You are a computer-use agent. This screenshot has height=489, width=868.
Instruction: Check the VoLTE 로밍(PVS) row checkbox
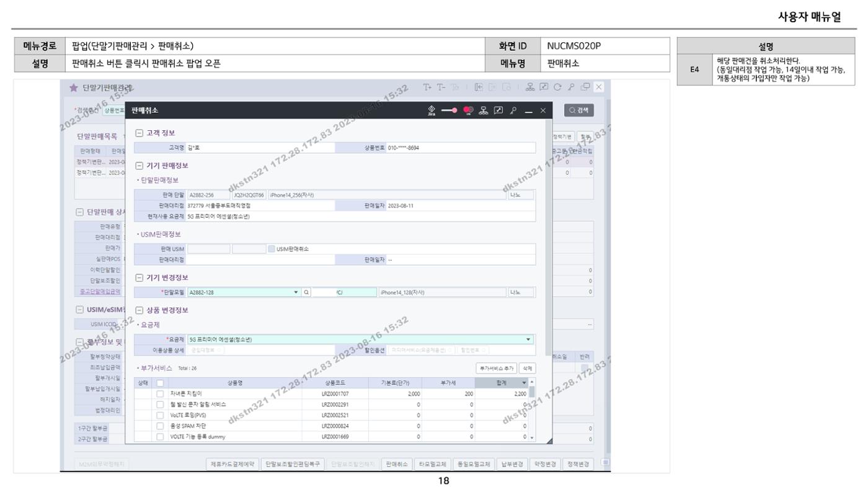pos(160,415)
